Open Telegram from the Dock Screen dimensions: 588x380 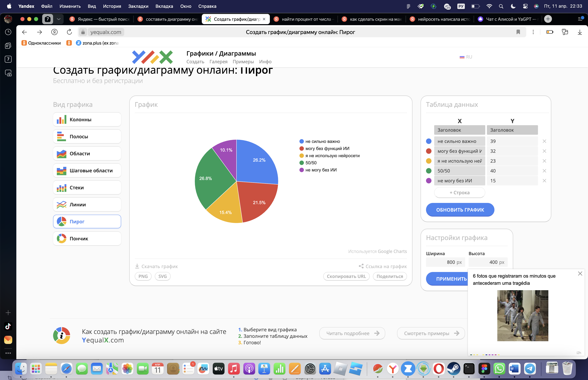click(530, 369)
